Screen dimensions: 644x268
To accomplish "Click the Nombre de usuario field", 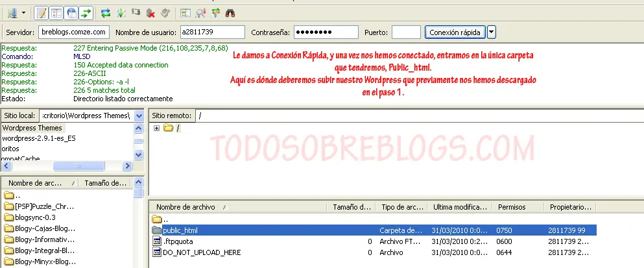I will [x=213, y=32].
